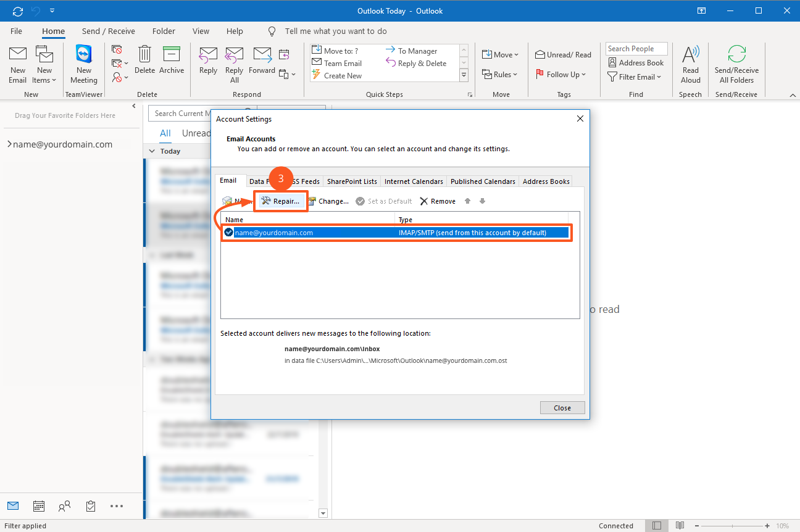Remove the selected email account

[x=438, y=201]
